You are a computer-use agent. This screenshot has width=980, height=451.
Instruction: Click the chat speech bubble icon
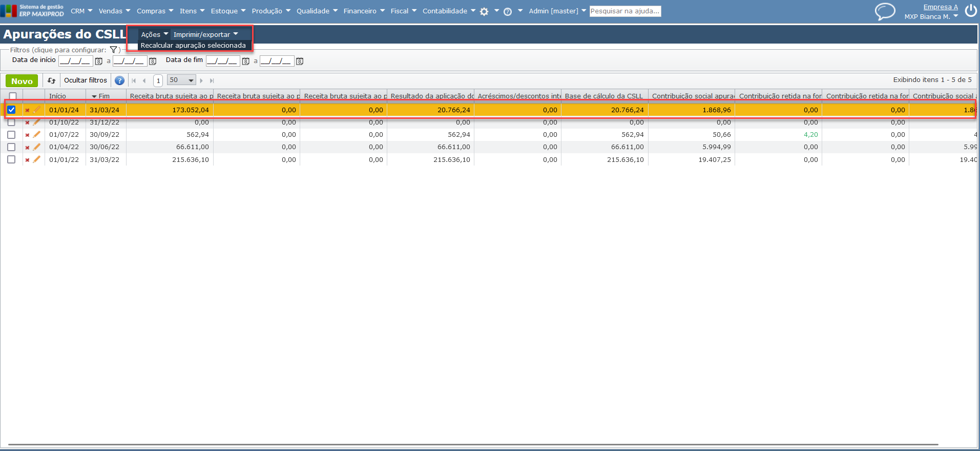tap(885, 11)
